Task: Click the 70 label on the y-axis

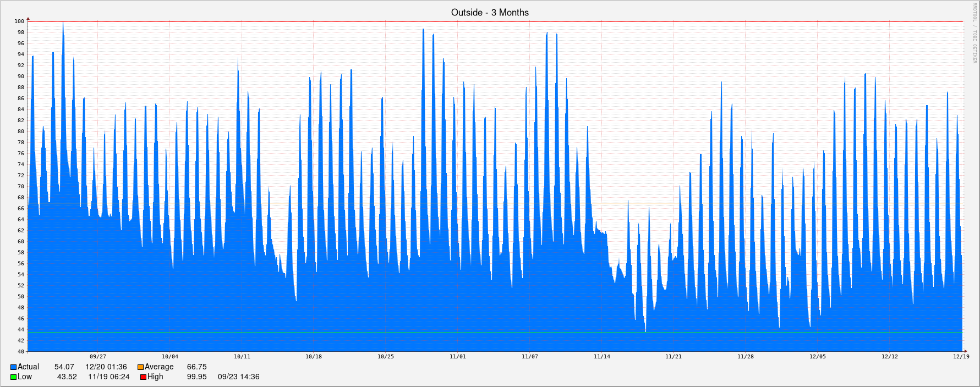Action: point(20,187)
